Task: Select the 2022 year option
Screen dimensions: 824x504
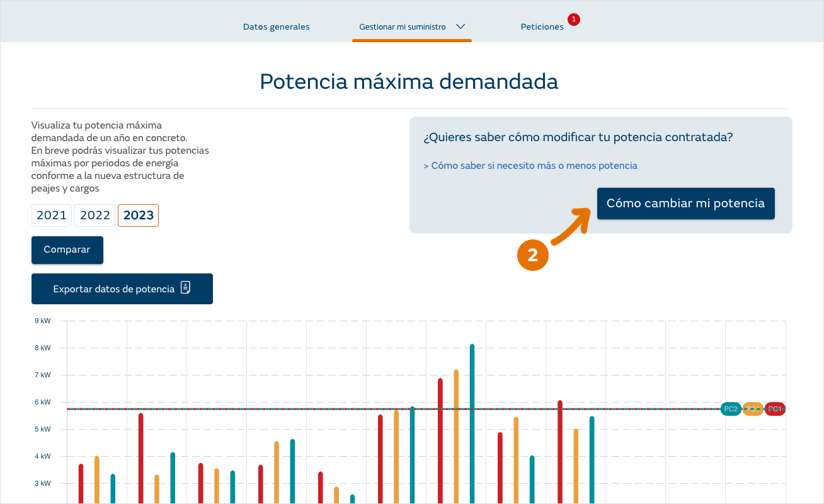Action: tap(95, 215)
